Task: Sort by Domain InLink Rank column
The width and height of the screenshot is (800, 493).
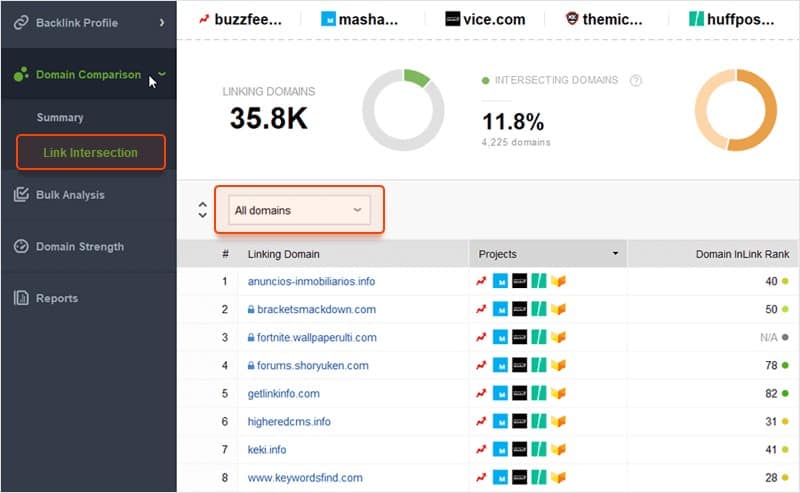Action: pyautogui.click(x=742, y=254)
